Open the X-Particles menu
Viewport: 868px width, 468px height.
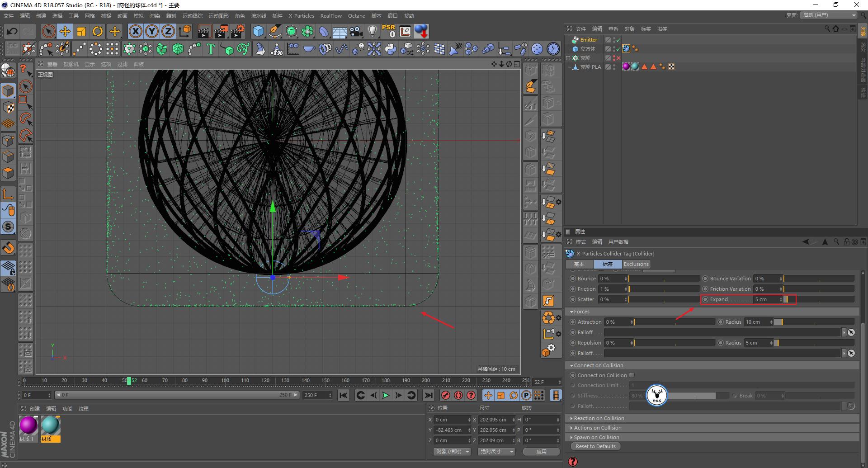tap(301, 15)
